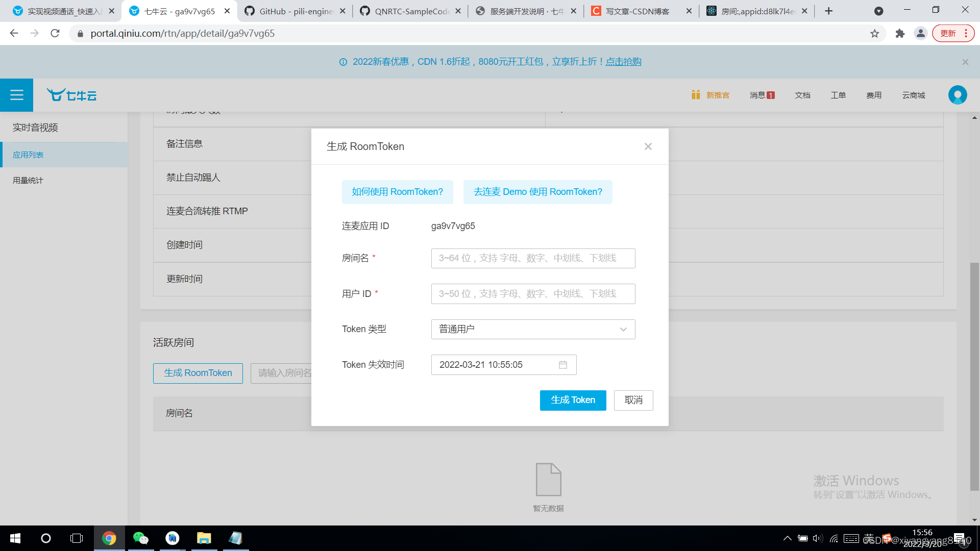Image resolution: width=980 pixels, height=551 pixels.
Task: Switch to QNRTC-SampleCode tab
Action: click(411, 11)
